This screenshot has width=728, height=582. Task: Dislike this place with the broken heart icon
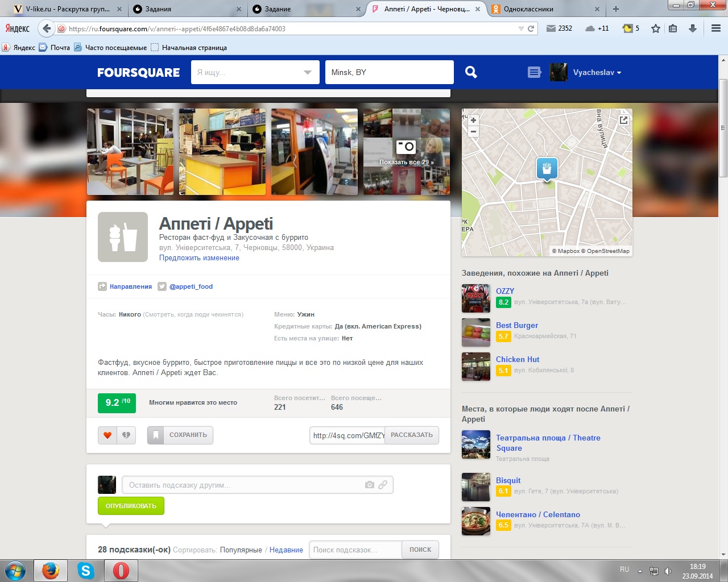(x=126, y=435)
